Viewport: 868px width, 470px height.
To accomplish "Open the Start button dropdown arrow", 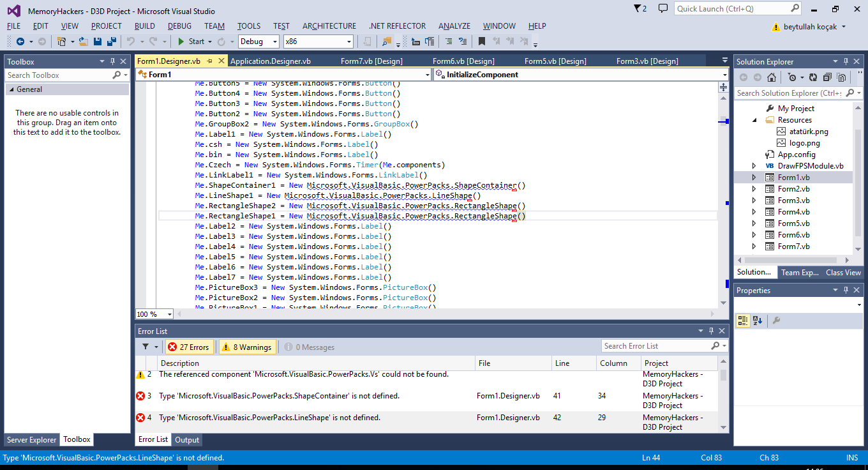I will point(209,42).
